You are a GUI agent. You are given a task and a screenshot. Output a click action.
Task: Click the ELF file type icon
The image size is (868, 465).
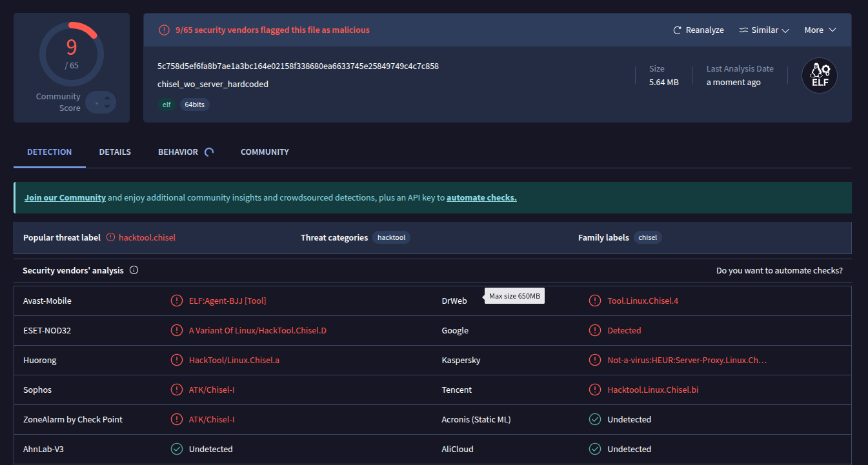tap(819, 75)
